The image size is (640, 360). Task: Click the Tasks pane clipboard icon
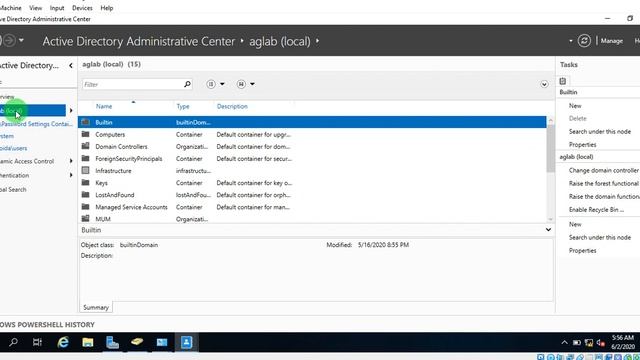click(562, 81)
